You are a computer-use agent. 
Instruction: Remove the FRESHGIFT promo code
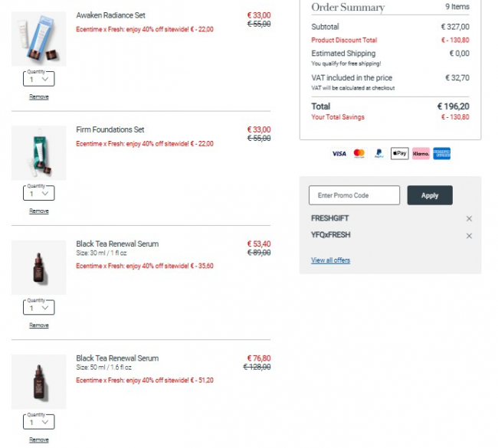[x=469, y=219]
